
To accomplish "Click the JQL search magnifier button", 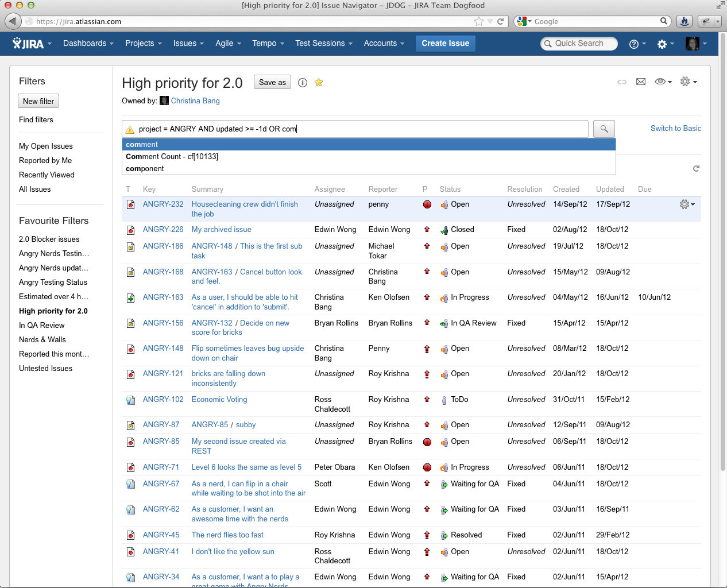I will coord(604,129).
